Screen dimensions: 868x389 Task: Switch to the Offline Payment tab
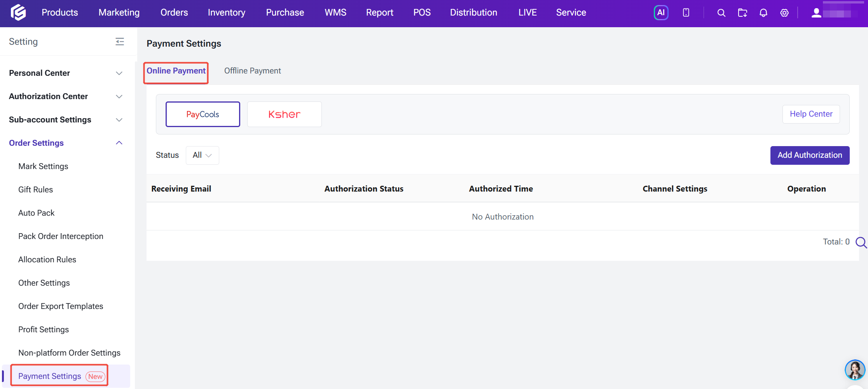(253, 71)
